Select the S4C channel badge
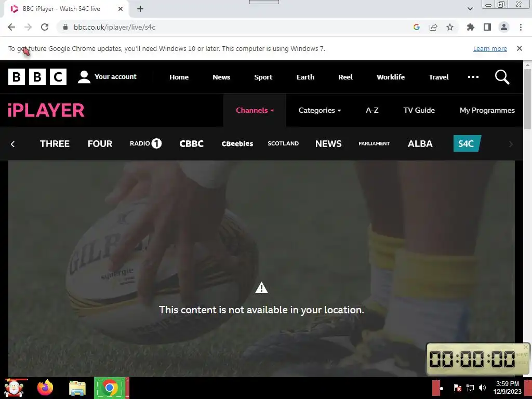 pyautogui.click(x=467, y=143)
